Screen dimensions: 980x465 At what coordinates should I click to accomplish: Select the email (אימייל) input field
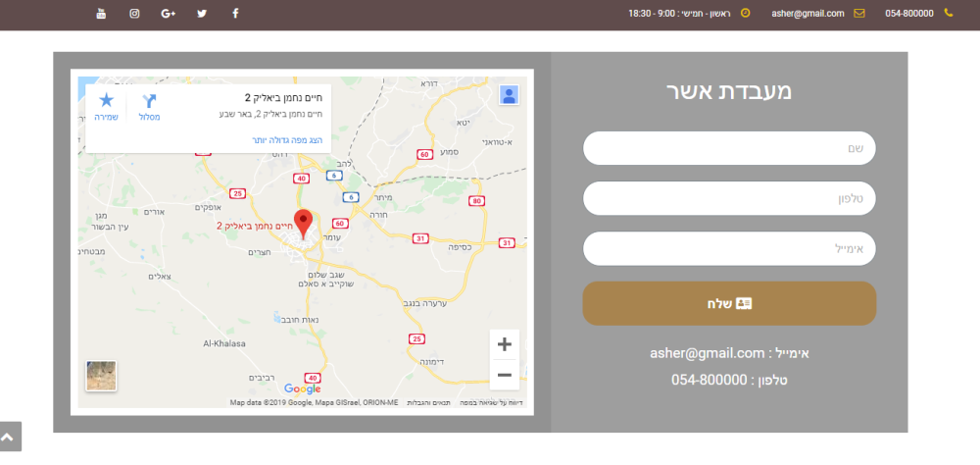[729, 248]
